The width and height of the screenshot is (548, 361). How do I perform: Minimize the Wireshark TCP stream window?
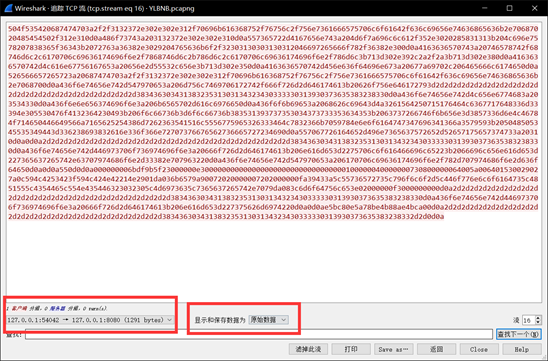(484, 8)
